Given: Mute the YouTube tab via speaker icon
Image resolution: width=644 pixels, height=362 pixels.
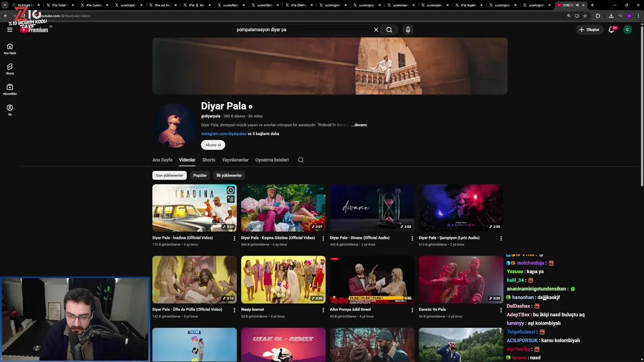Looking at the screenshot, I should click(577, 5).
